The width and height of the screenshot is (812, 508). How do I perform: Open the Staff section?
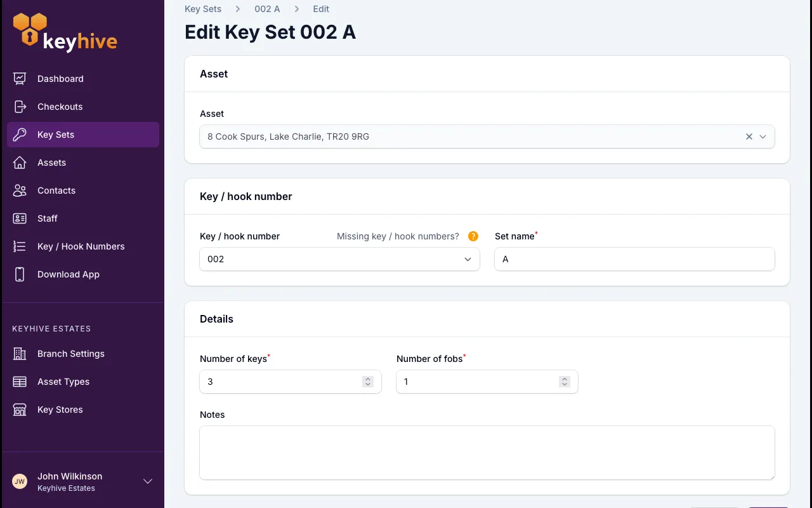(83, 218)
